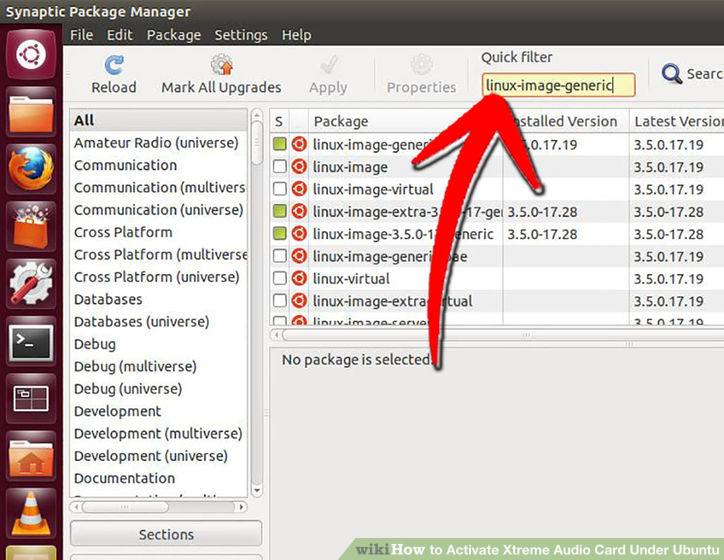Click in the Quick filter field
Viewport: 724px width, 560px height.
(x=558, y=85)
